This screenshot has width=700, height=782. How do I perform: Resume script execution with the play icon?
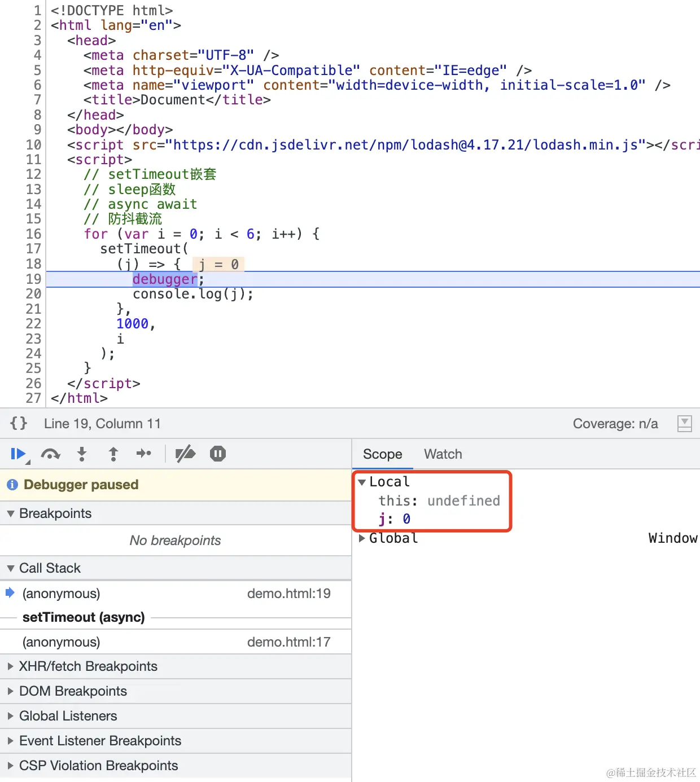point(18,454)
